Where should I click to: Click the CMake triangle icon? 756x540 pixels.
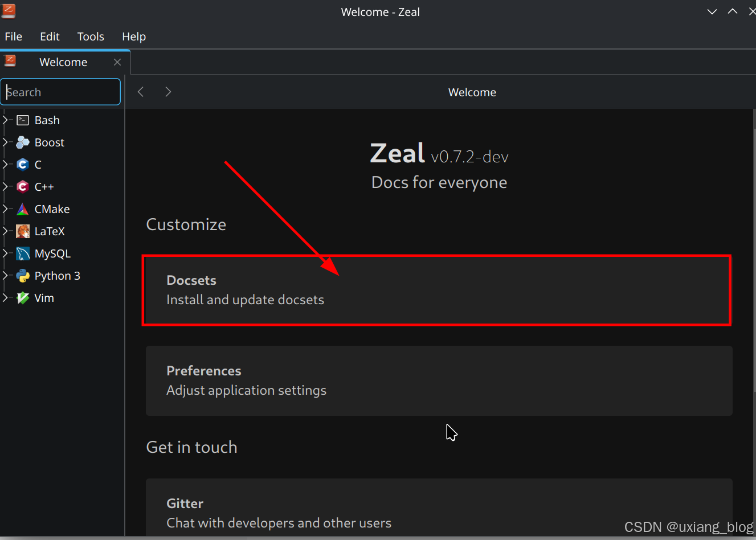(23, 209)
